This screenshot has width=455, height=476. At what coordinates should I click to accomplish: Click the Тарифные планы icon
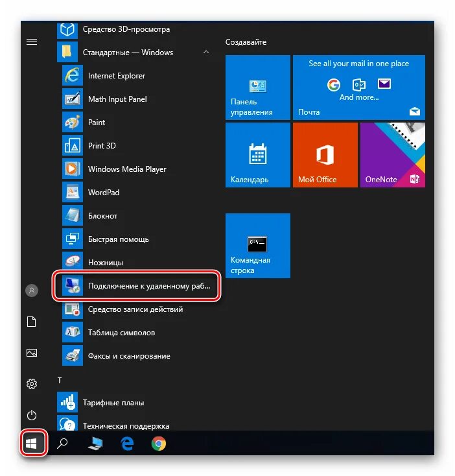click(67, 403)
